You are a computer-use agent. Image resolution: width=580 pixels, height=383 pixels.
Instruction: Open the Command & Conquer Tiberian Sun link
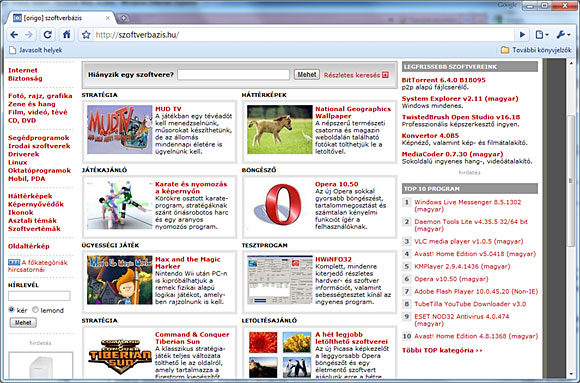tap(192, 338)
